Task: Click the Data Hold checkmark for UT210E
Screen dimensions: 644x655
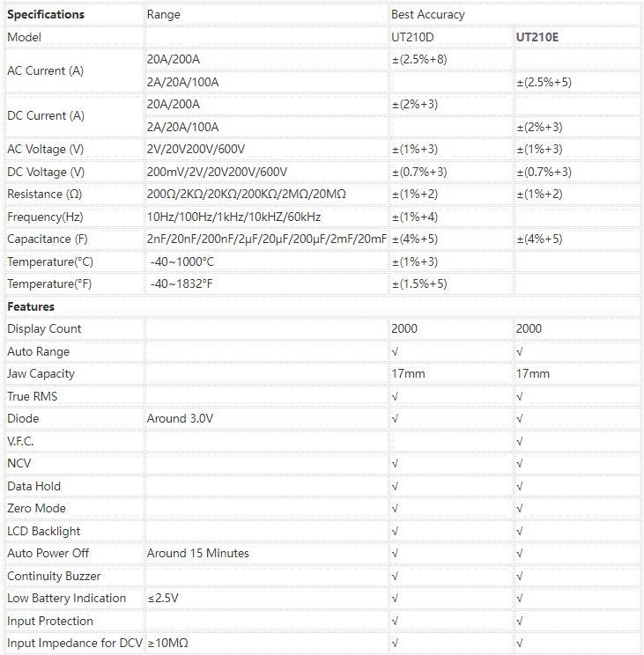Action: (x=520, y=487)
